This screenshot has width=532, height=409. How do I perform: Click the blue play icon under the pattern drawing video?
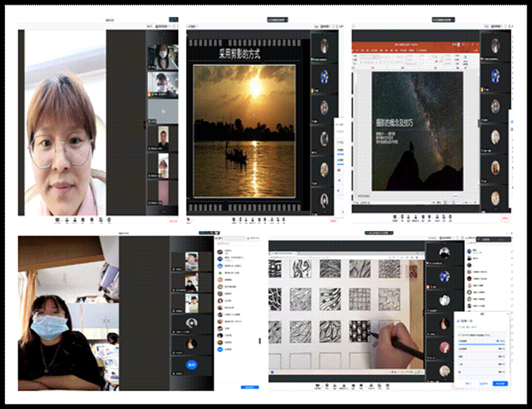(x=273, y=373)
